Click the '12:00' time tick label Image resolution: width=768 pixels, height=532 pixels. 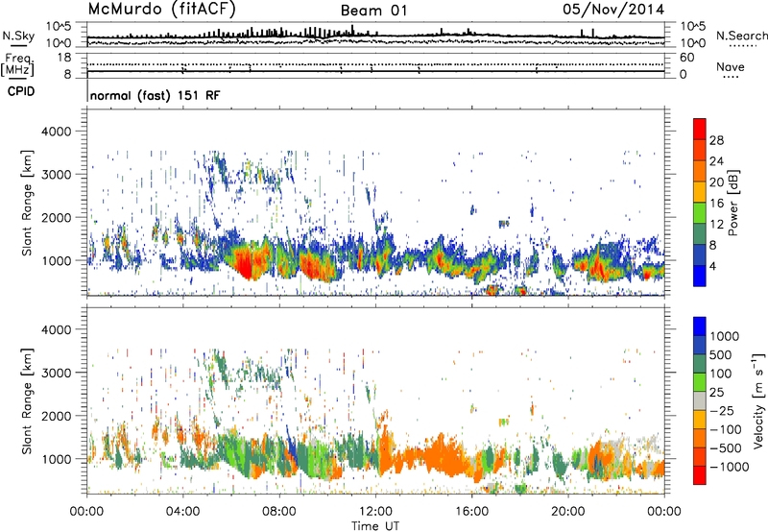375,512
